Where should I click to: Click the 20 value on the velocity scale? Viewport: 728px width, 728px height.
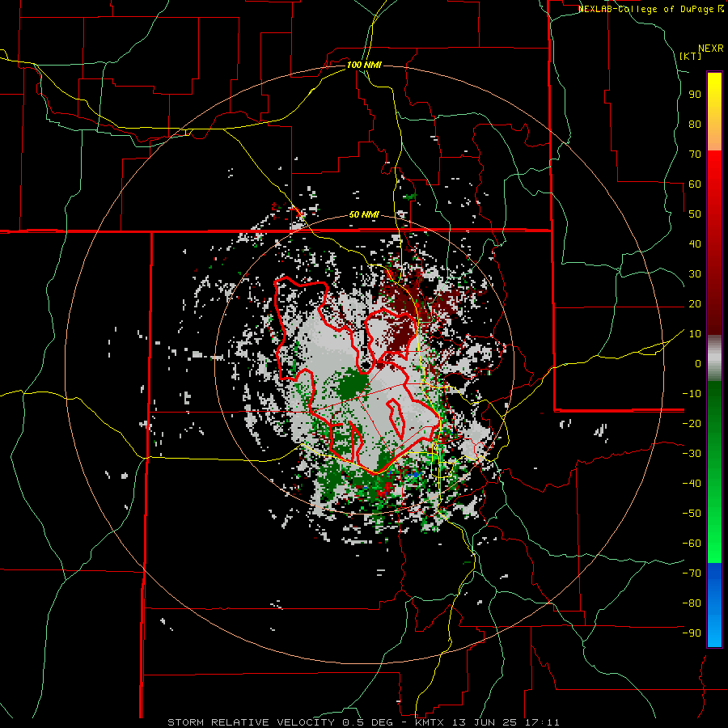tap(695, 304)
